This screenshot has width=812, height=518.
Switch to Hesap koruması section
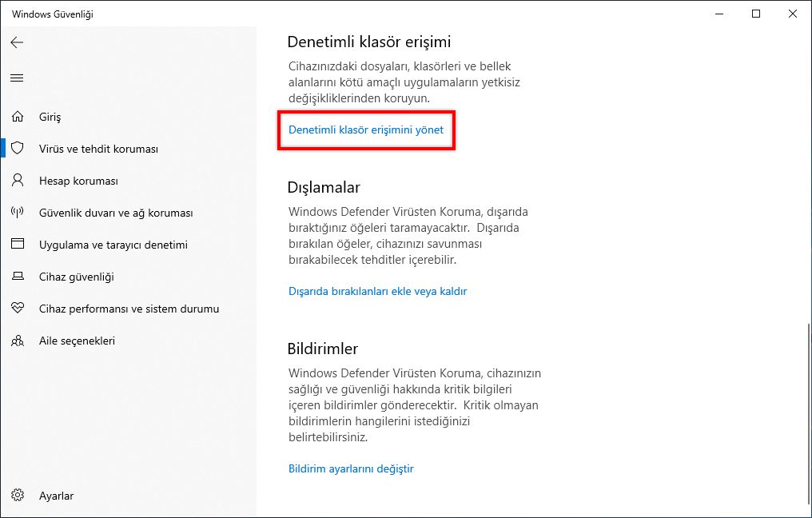click(80, 181)
